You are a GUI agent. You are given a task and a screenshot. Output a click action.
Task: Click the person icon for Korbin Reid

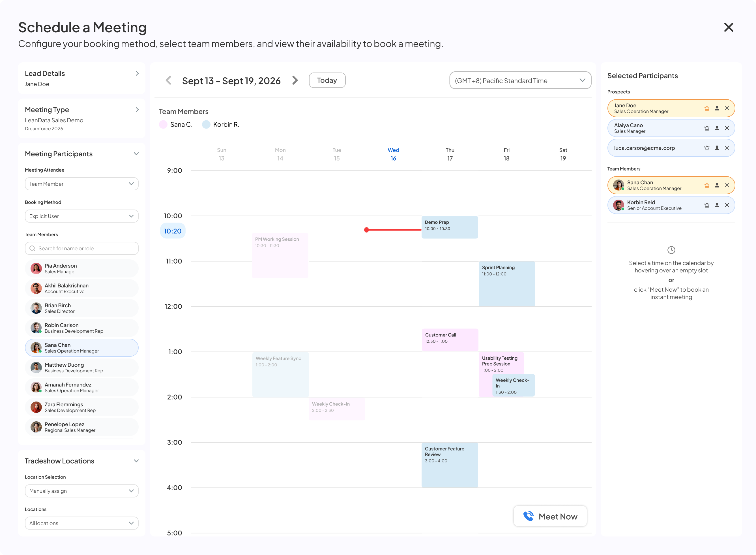click(717, 205)
